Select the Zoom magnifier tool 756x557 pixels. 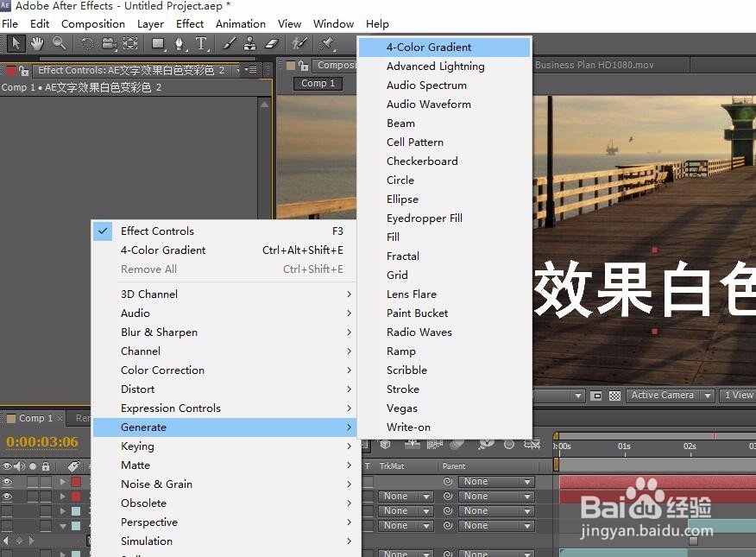click(x=59, y=43)
